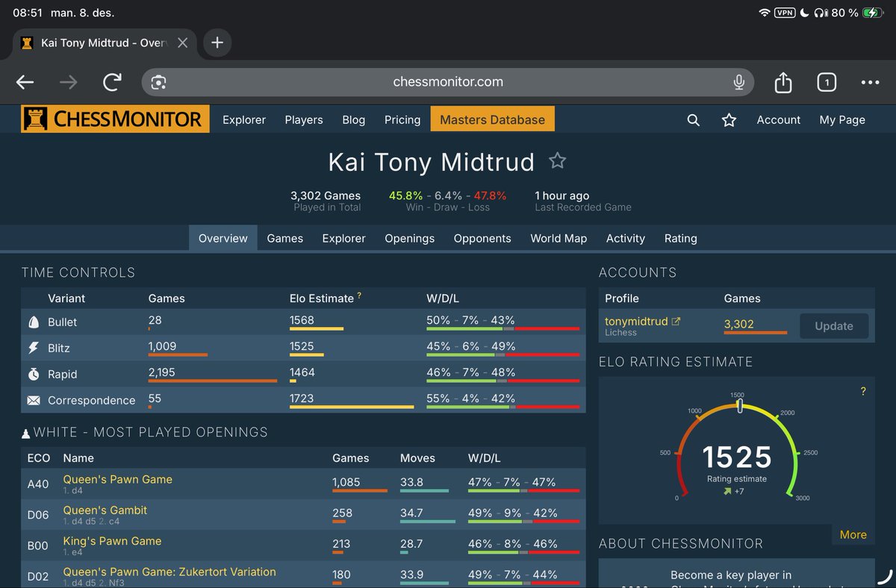The height and width of the screenshot is (588, 896).
Task: Go back using browser back arrow
Action: click(25, 82)
